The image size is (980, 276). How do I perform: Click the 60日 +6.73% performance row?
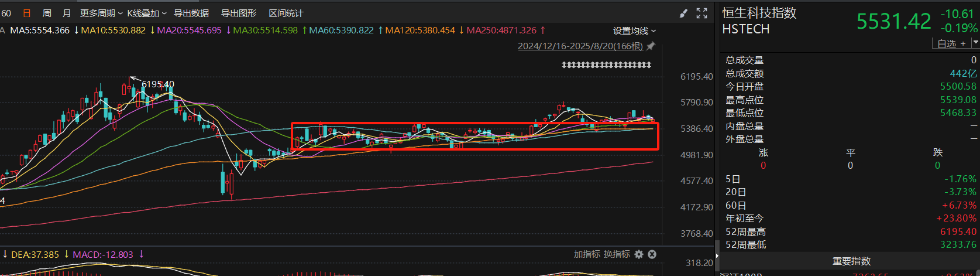click(851, 205)
